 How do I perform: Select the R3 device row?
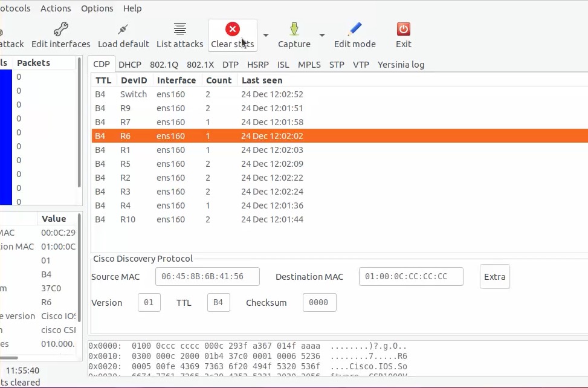(340, 191)
